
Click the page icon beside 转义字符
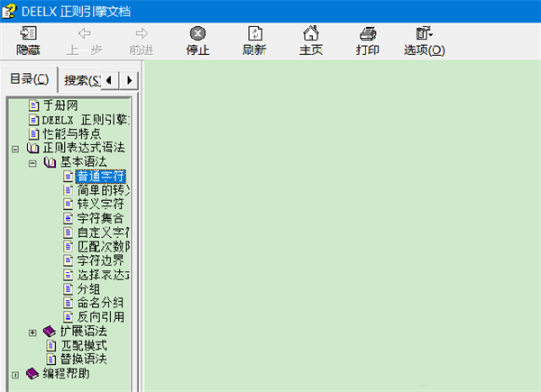(x=69, y=204)
